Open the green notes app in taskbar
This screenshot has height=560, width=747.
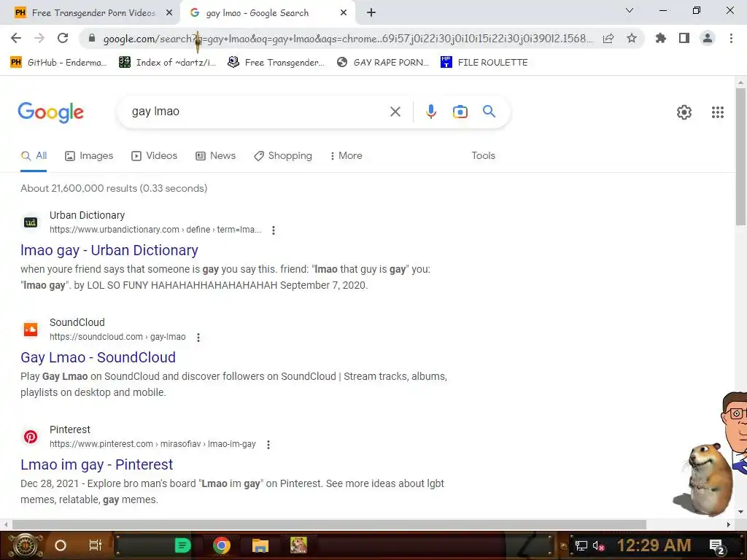pos(183,545)
